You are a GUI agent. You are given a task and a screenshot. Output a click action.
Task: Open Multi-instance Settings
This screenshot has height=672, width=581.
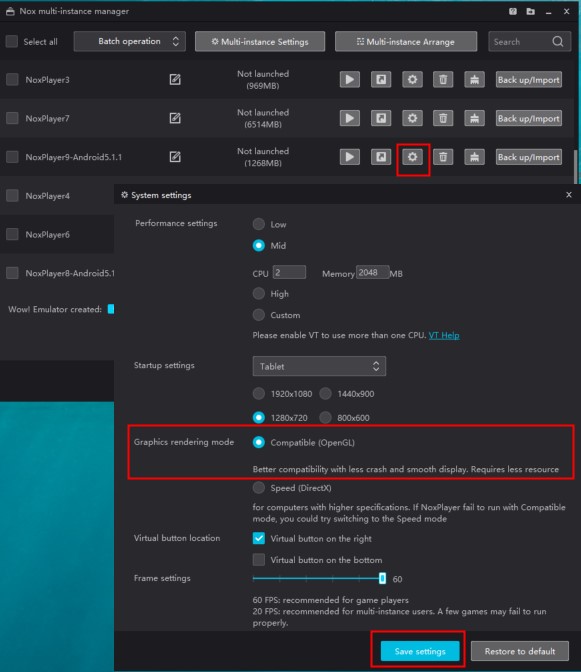click(260, 42)
